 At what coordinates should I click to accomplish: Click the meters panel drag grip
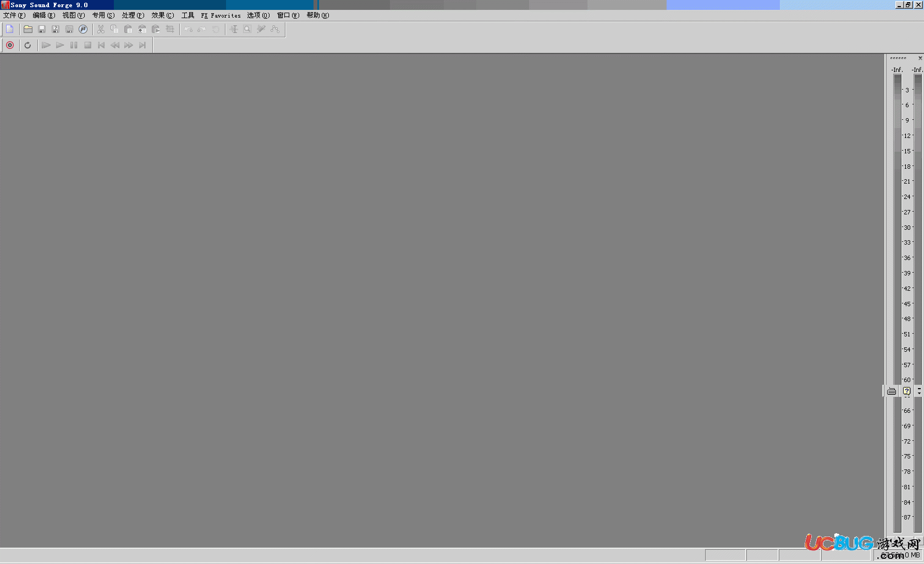coord(898,58)
